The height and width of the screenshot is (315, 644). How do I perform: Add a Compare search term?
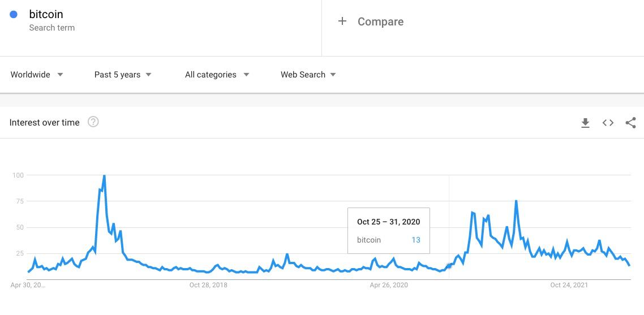click(380, 21)
